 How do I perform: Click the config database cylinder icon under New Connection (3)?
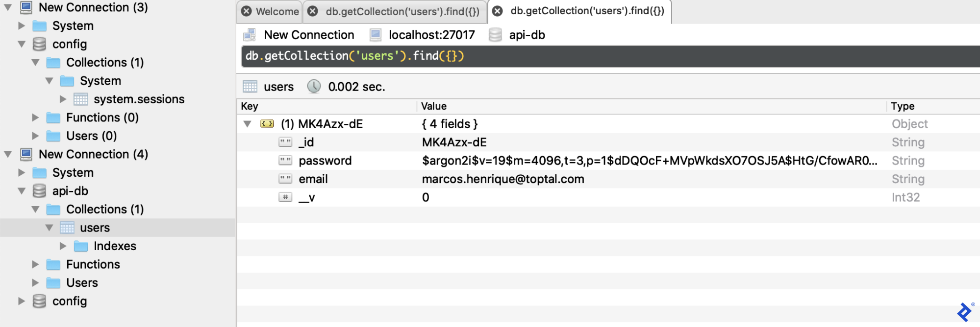point(39,44)
